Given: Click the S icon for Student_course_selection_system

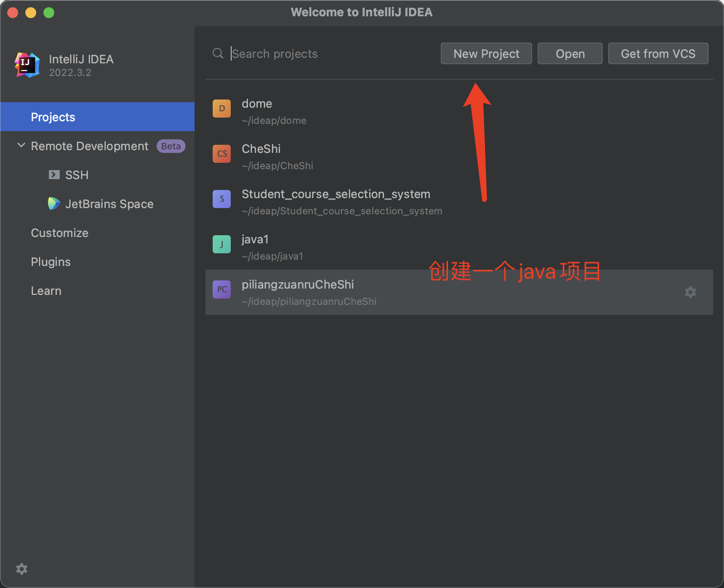Looking at the screenshot, I should pos(222,199).
